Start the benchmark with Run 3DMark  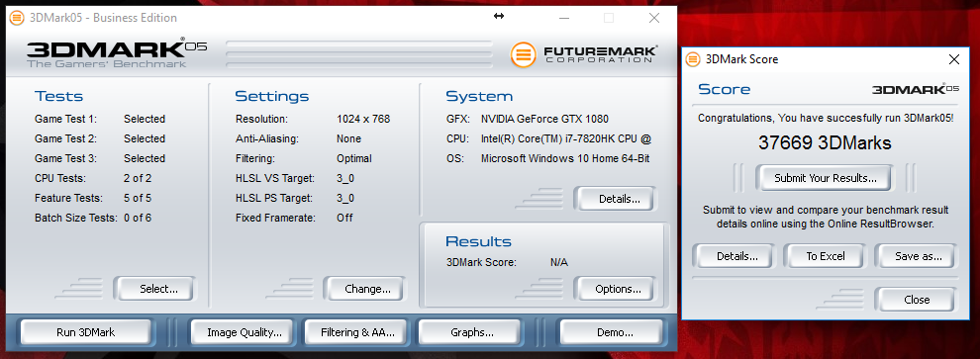coord(85,332)
